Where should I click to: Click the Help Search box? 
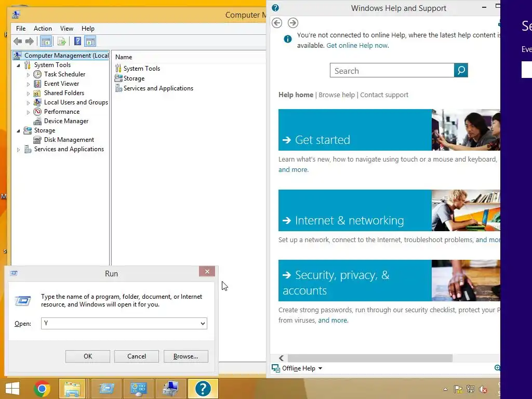(x=392, y=70)
